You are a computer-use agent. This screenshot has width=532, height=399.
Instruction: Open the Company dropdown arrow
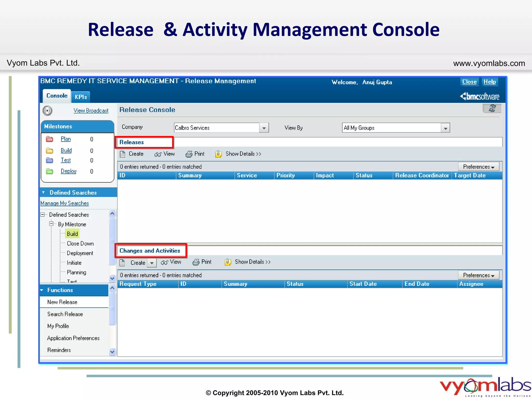click(x=264, y=128)
